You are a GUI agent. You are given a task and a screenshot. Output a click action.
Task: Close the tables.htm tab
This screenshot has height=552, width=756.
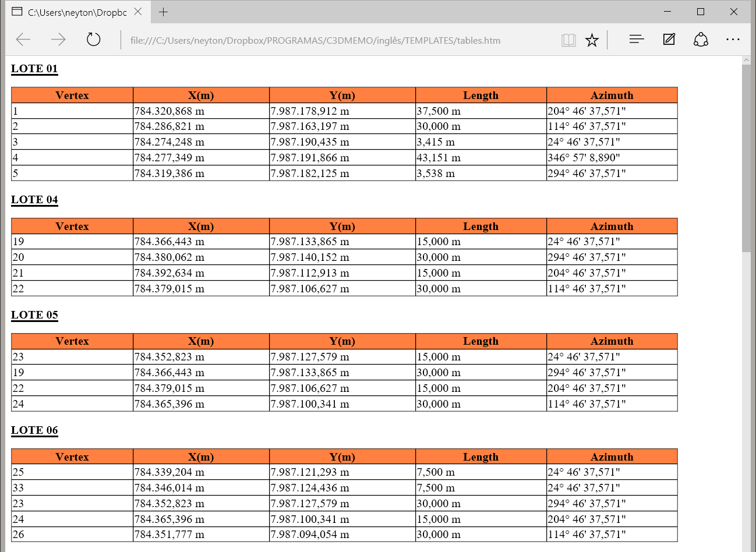(x=138, y=12)
